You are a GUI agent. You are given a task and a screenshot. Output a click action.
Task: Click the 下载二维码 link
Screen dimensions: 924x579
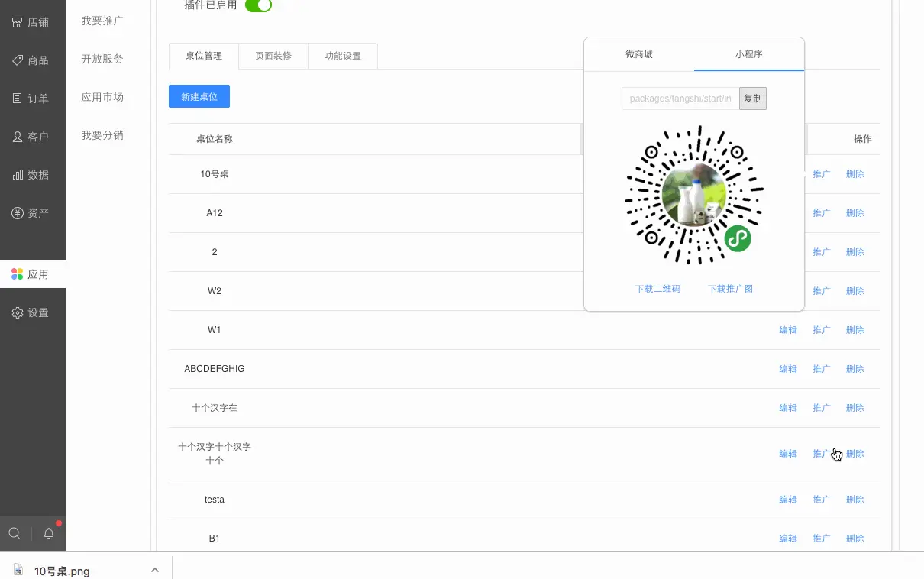pyautogui.click(x=658, y=289)
